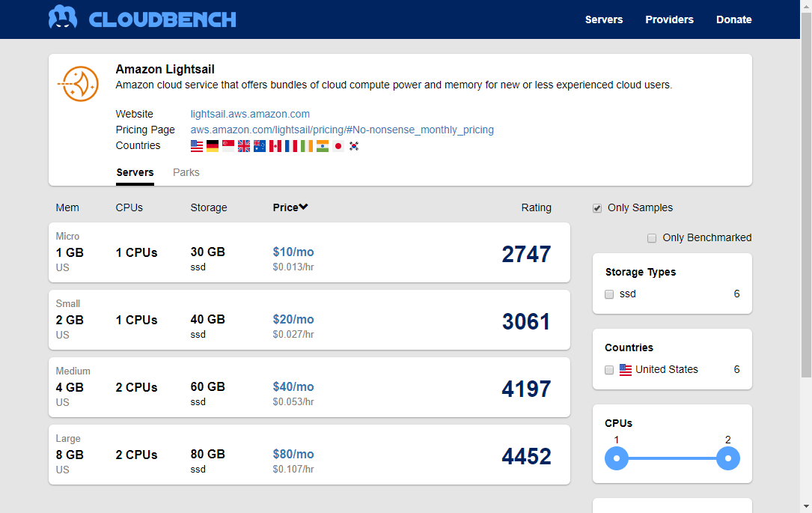Click the United States flag in Countries row
The width and height of the screenshot is (812, 513).
tap(197, 146)
